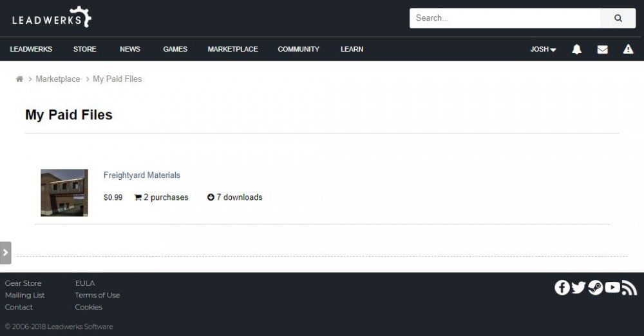Click the Freightyard Materials thumbnail image

click(x=64, y=192)
